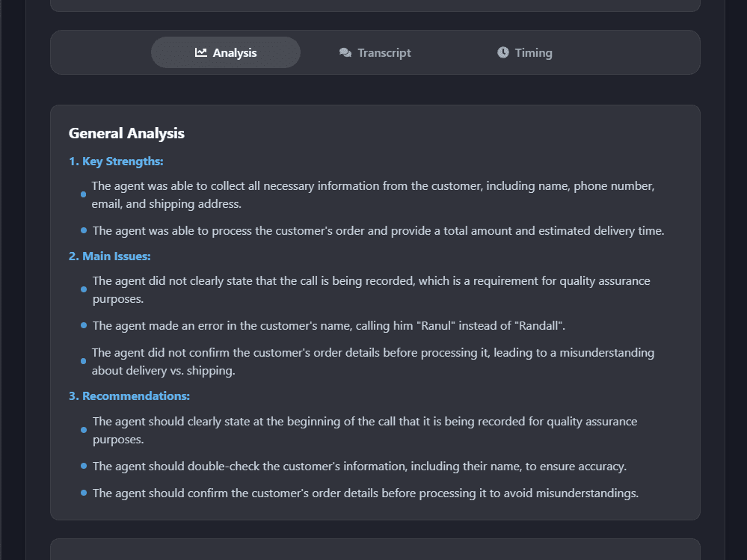This screenshot has width=747, height=560.
Task: Click the issue about delivery vs. shipping misunderstanding
Action: pos(373,361)
